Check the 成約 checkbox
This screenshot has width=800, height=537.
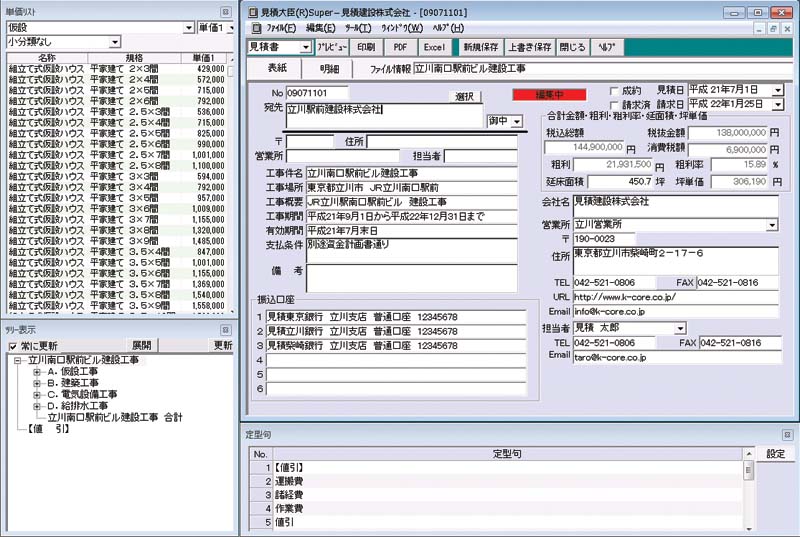click(x=615, y=90)
